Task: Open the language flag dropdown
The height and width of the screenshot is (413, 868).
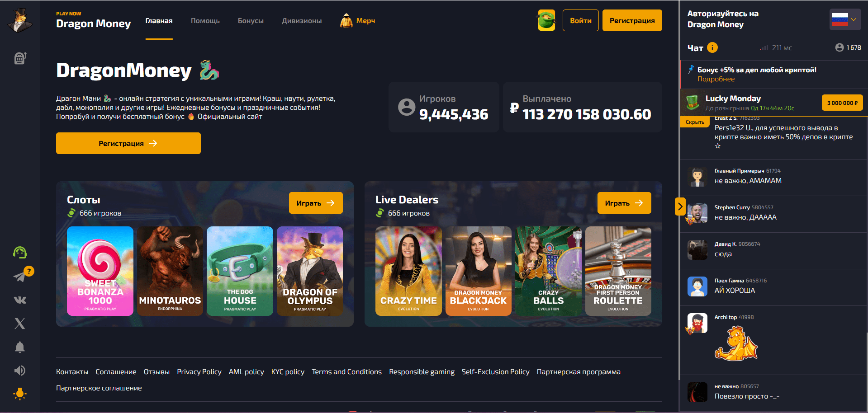Action: coord(845,19)
